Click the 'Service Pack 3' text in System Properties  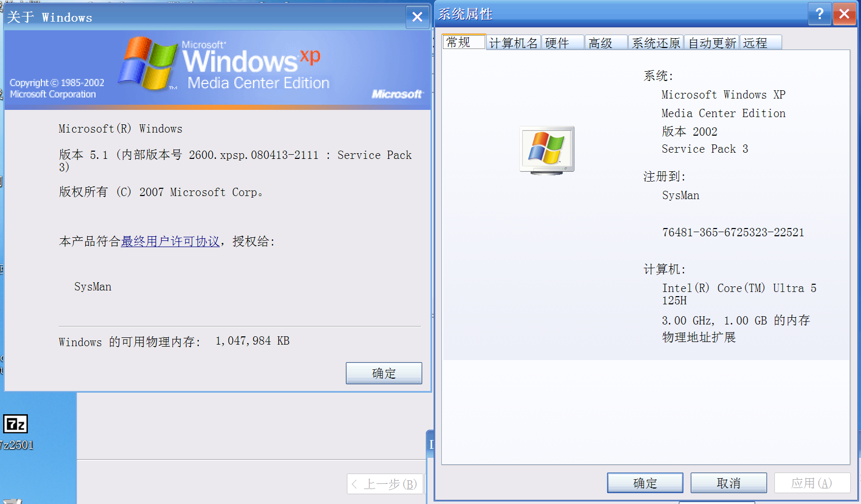coord(705,149)
